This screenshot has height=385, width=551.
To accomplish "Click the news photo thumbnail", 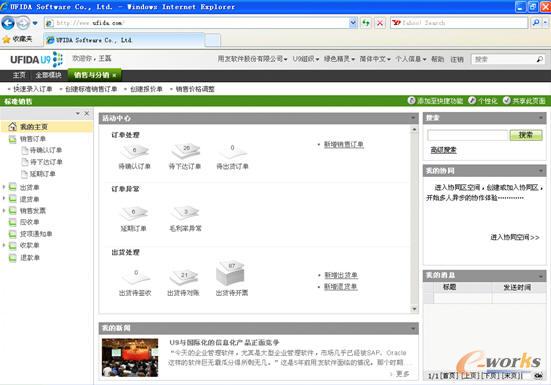I will (130, 358).
